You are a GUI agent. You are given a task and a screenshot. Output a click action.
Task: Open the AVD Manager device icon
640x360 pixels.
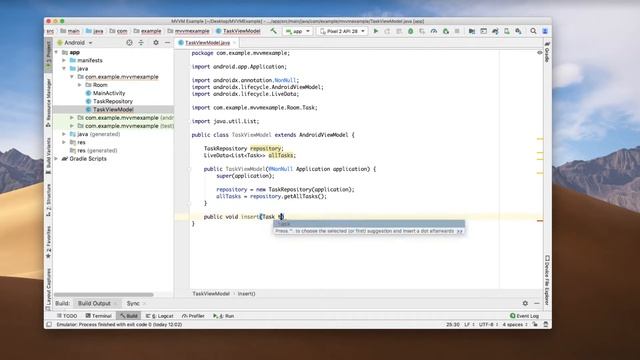507,31
